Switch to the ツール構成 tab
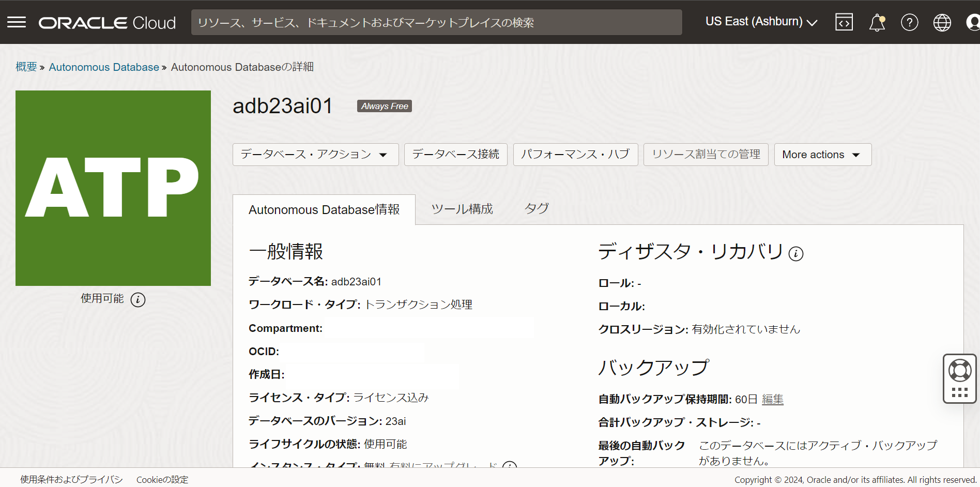 point(462,209)
